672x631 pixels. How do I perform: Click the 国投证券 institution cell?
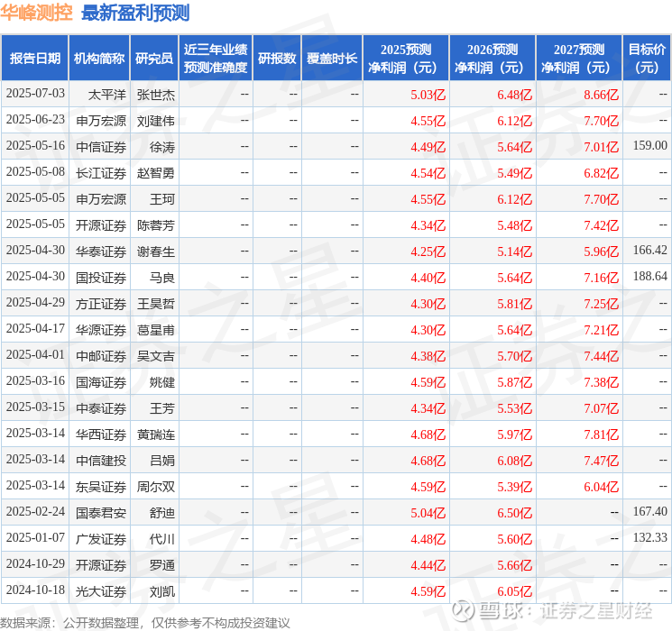[101, 278]
